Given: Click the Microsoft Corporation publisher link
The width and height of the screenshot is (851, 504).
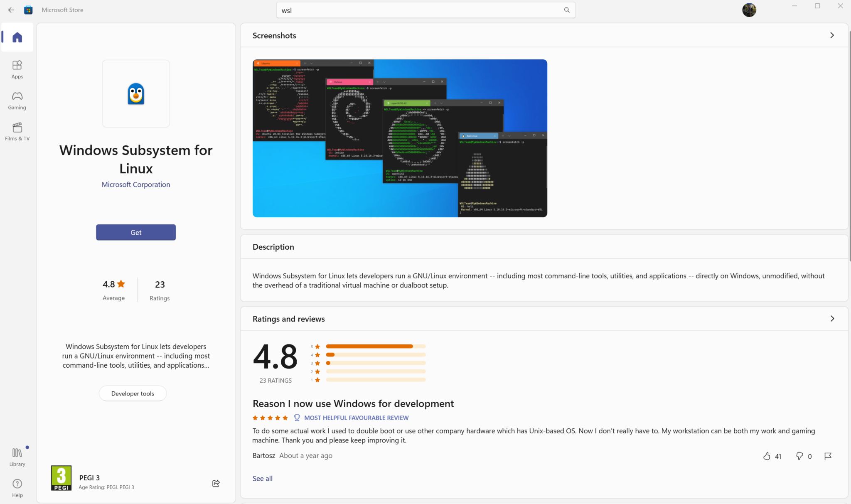Looking at the screenshot, I should [135, 184].
